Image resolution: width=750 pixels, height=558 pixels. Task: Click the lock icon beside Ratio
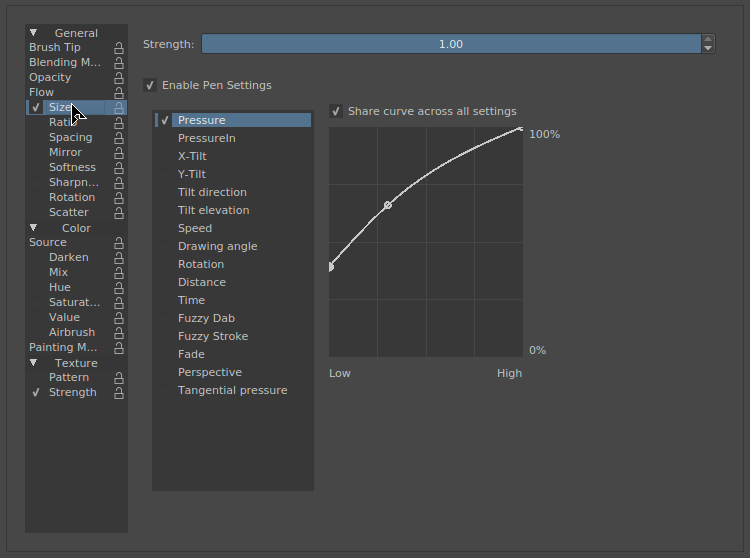point(119,123)
